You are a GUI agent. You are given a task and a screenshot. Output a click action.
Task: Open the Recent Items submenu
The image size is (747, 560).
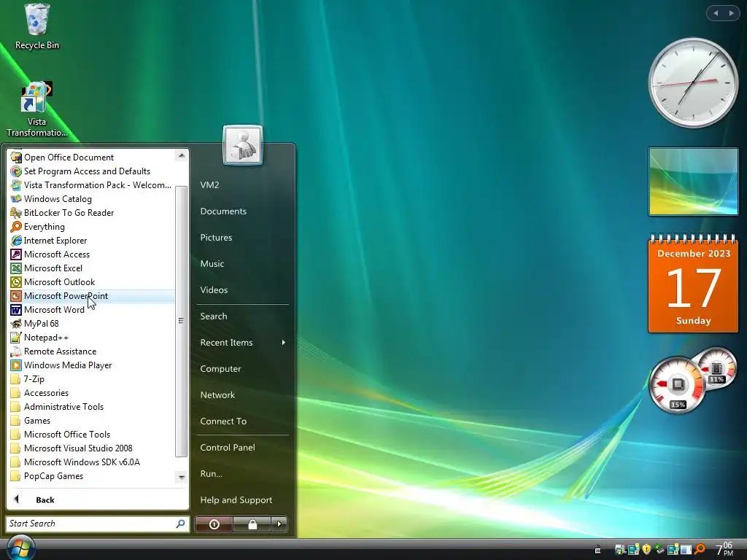[x=242, y=343]
